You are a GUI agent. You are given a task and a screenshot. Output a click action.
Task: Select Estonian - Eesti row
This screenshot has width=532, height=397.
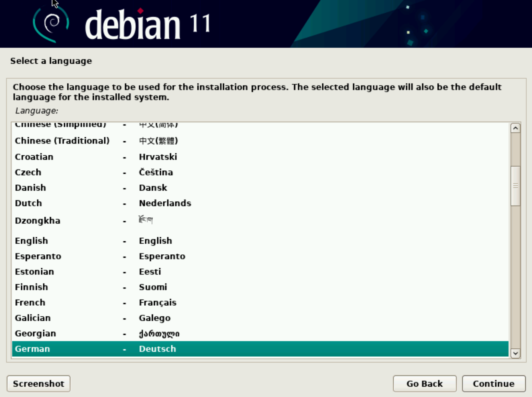click(260, 272)
